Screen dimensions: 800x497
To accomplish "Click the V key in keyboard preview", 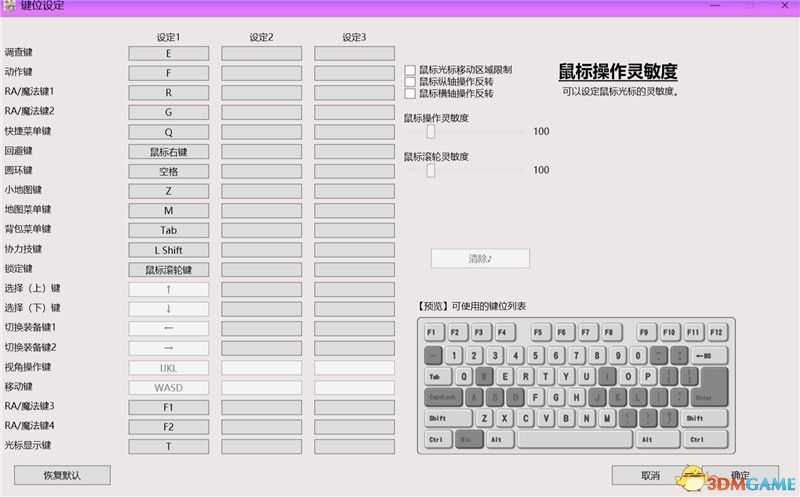I will tap(545, 418).
